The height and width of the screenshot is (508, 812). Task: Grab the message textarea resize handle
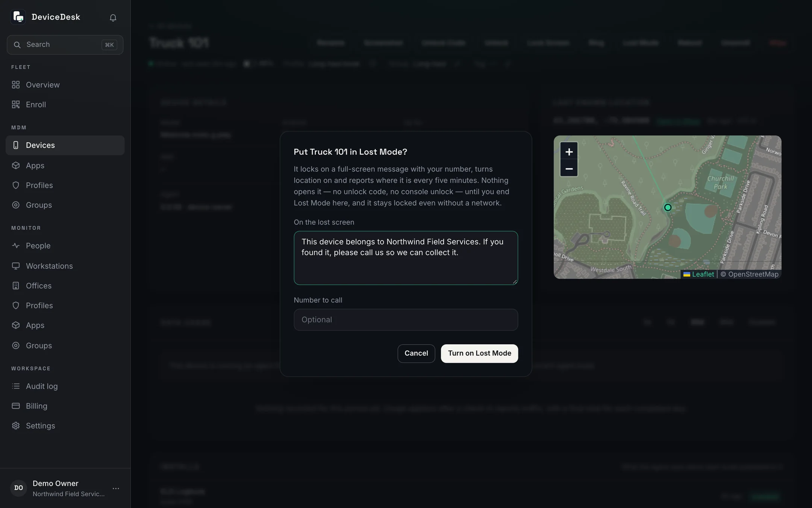[515, 281]
